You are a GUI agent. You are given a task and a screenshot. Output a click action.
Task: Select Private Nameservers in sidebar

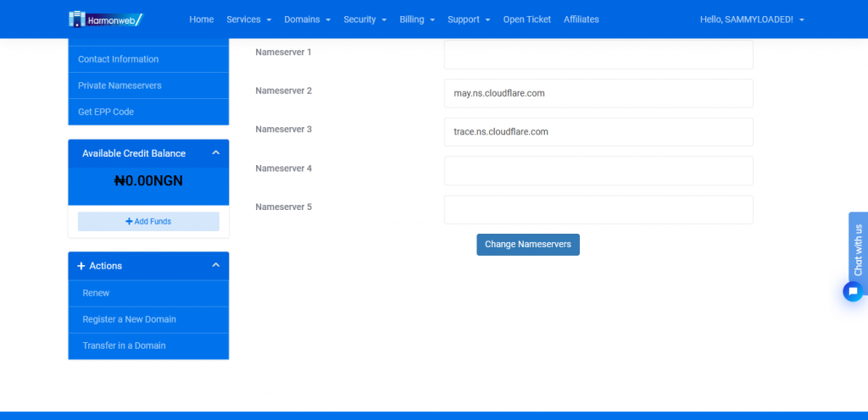[120, 86]
